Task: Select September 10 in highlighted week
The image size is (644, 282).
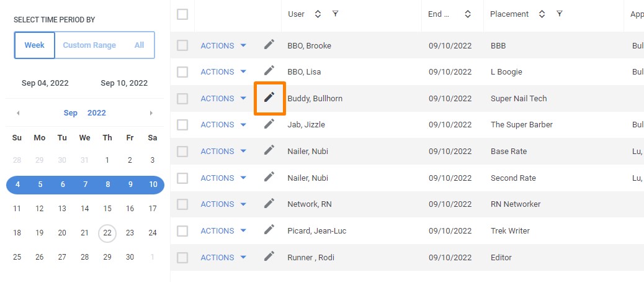Action: coord(153,184)
